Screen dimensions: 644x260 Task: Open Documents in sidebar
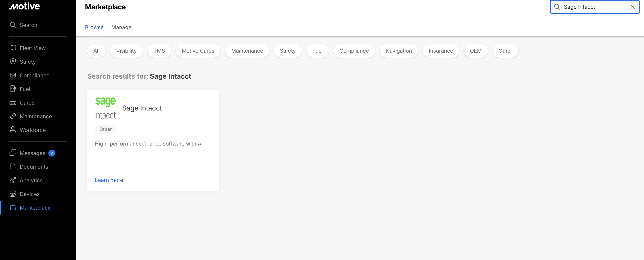pos(34,167)
